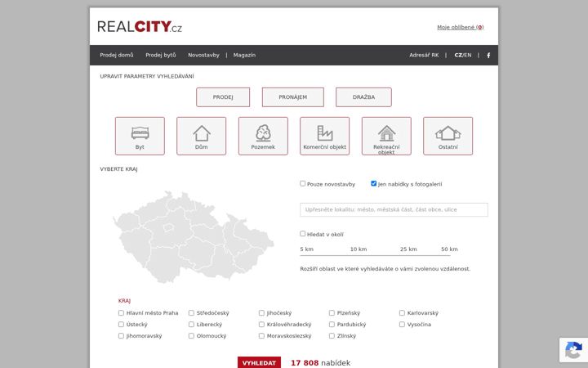Select the Královéhradecký checkbox
588x368 pixels.
pos(261,324)
